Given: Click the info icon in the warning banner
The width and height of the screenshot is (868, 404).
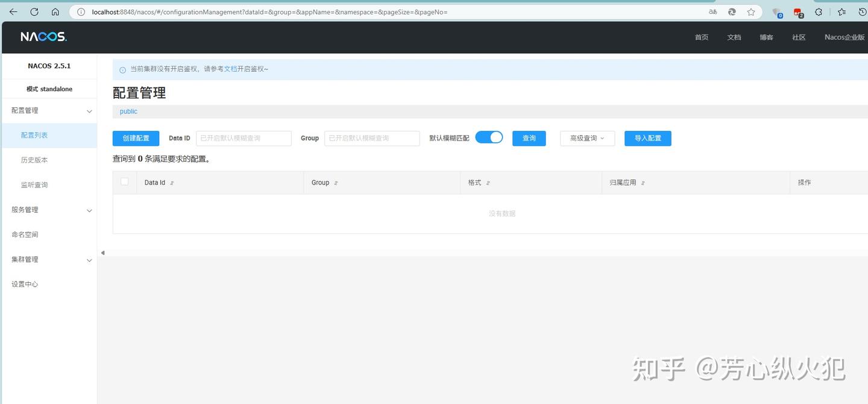Looking at the screenshot, I should click(x=122, y=69).
